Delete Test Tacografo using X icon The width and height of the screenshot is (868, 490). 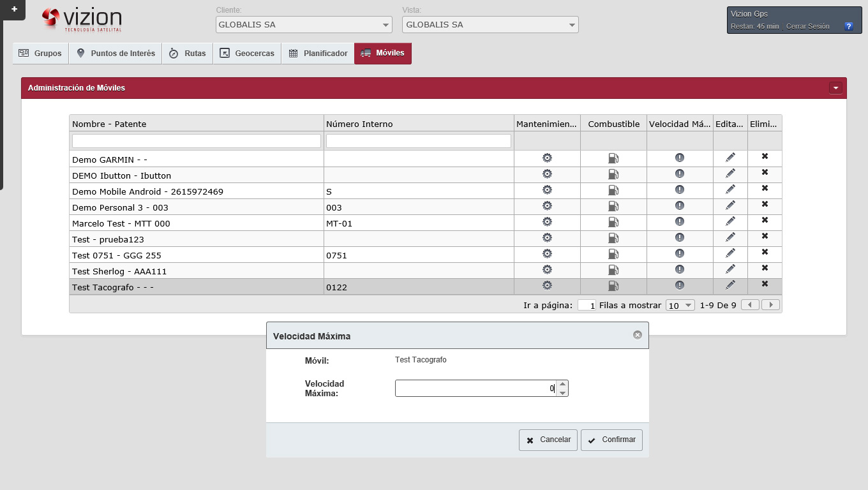[765, 284]
